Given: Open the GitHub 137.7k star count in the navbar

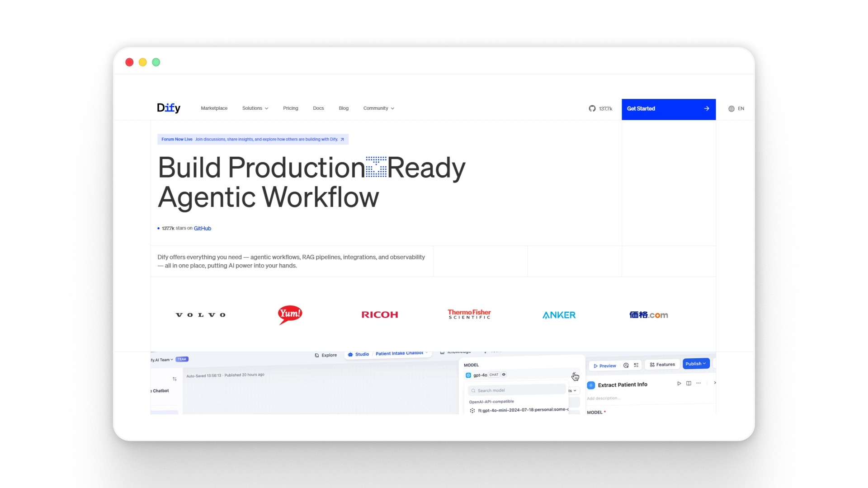Looking at the screenshot, I should [600, 108].
